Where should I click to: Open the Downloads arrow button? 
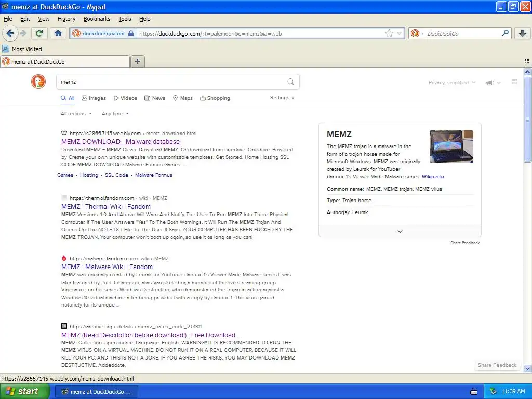click(x=523, y=33)
